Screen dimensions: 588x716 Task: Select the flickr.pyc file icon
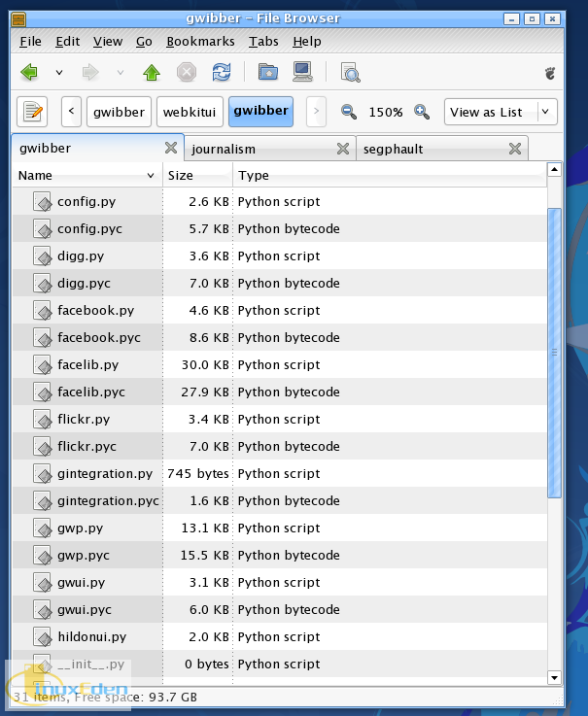[43, 447]
